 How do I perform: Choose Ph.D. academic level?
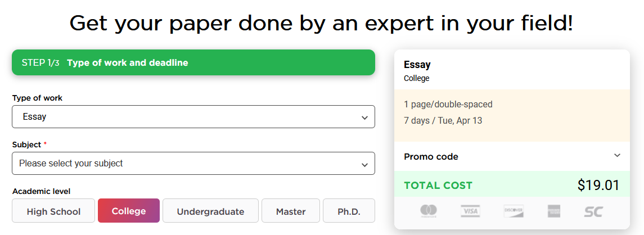tap(349, 211)
